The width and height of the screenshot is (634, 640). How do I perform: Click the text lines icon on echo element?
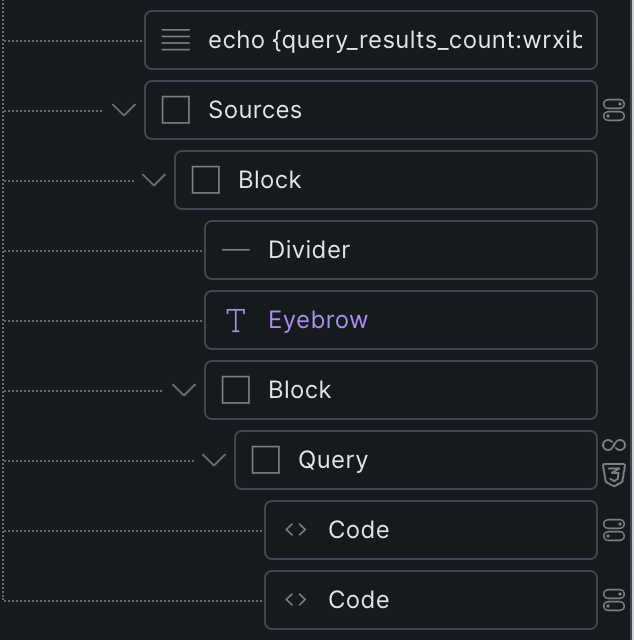pos(176,40)
